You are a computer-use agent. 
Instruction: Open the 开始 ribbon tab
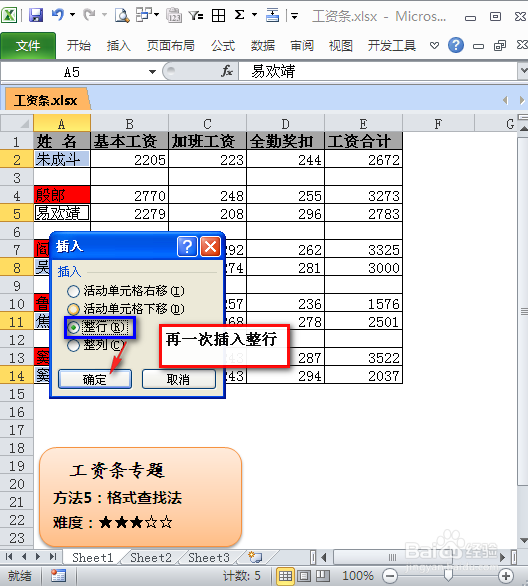pos(78,46)
